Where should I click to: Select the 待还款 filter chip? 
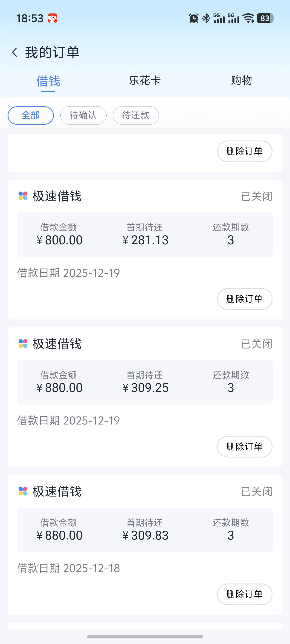(136, 115)
